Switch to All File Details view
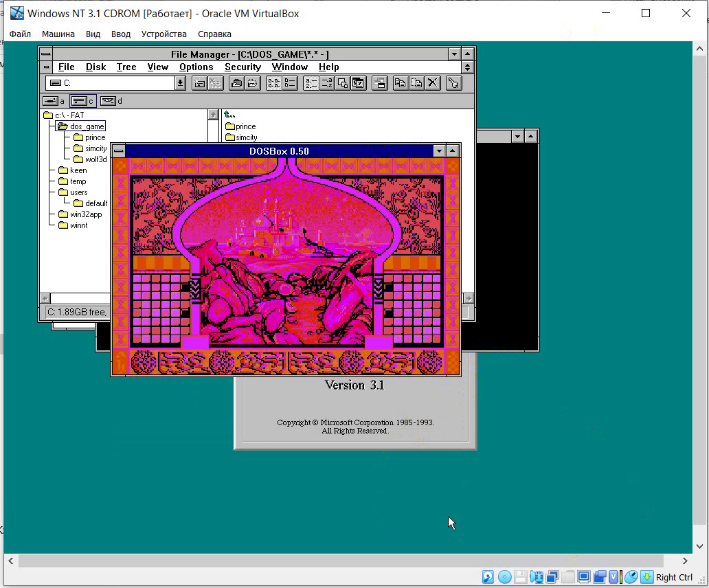Image resolution: width=709 pixels, height=588 pixels. [290, 83]
